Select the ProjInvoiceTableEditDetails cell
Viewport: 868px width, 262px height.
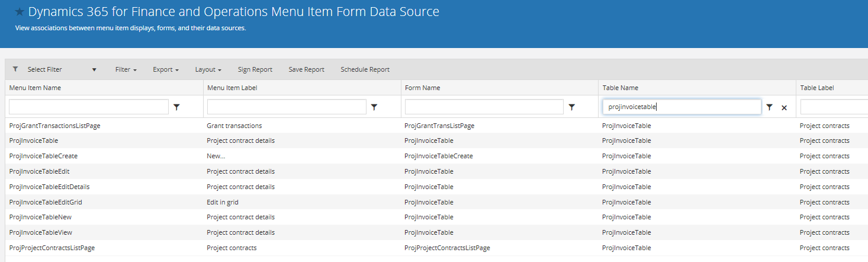(49, 187)
